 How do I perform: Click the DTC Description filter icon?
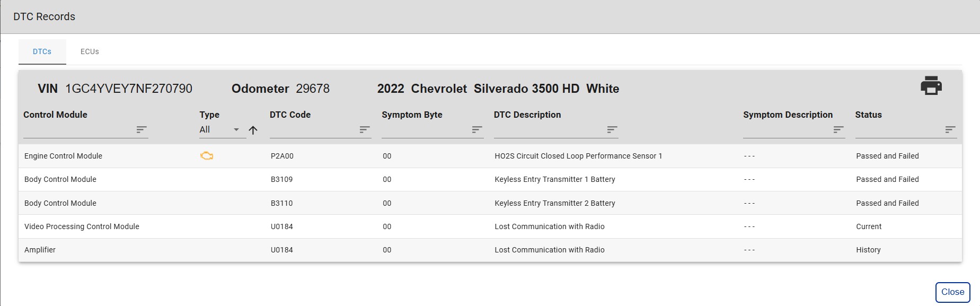[612, 129]
